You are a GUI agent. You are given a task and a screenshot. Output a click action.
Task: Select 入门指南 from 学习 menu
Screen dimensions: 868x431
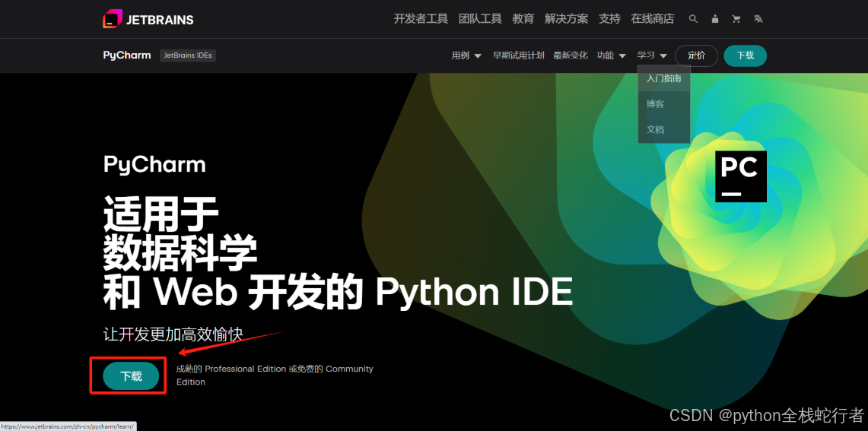[x=663, y=78]
